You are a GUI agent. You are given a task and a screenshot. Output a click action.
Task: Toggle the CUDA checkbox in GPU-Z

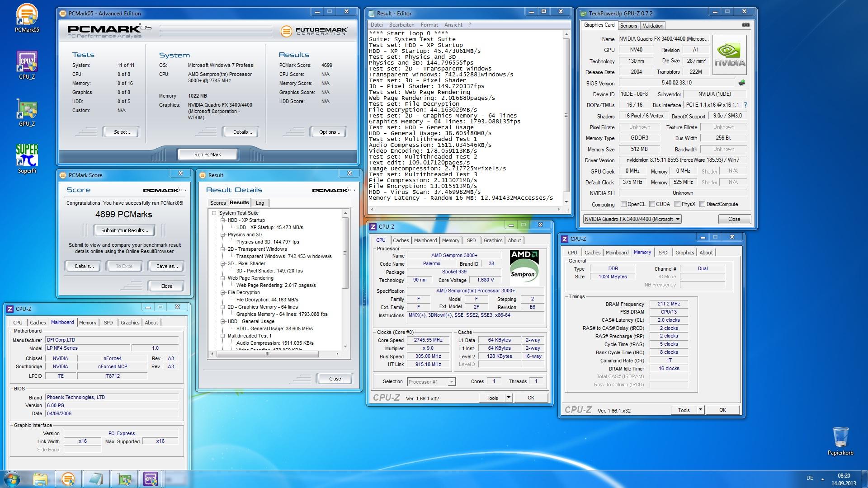tap(652, 204)
